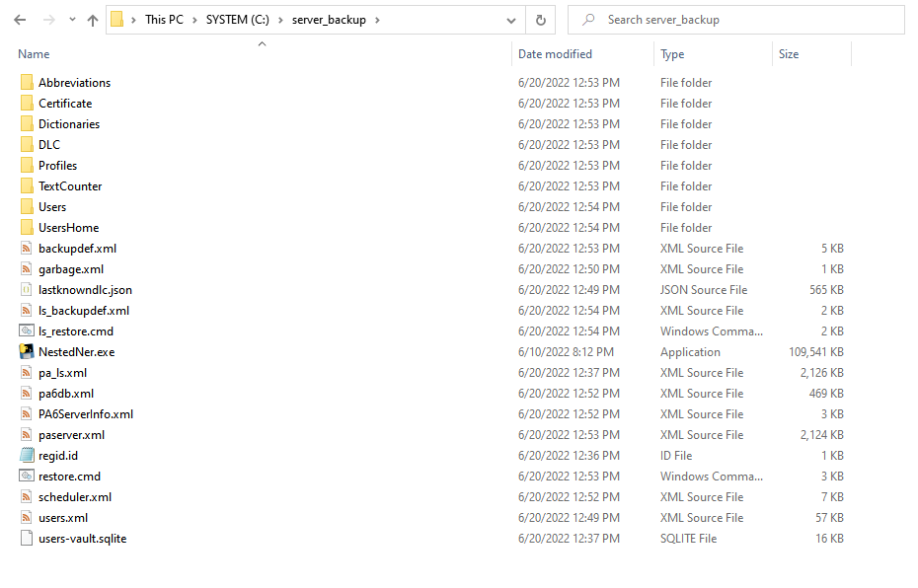Sort files by the Size column

coord(788,53)
